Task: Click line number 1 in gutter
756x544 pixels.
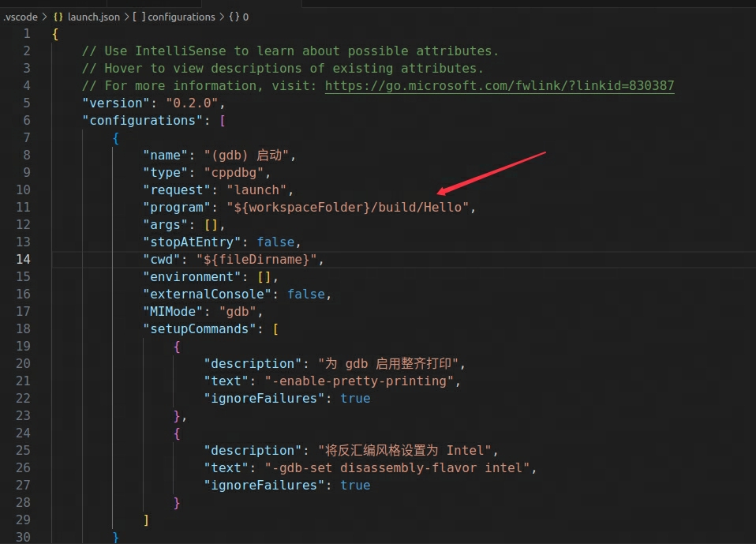Action: pyautogui.click(x=27, y=34)
